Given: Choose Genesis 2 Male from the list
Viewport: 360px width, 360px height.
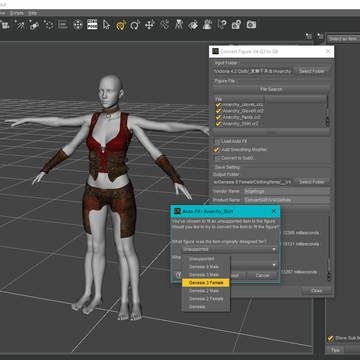Looking at the screenshot, I should [x=206, y=291].
